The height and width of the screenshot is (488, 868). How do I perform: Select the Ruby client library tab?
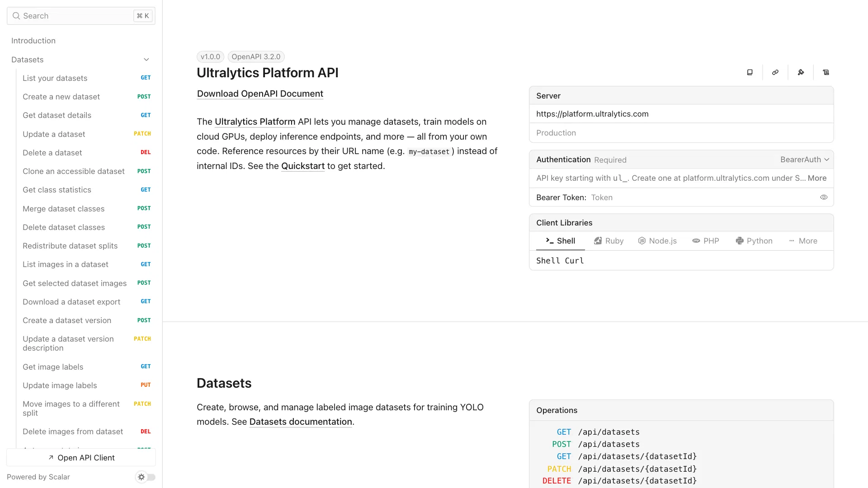click(609, 241)
